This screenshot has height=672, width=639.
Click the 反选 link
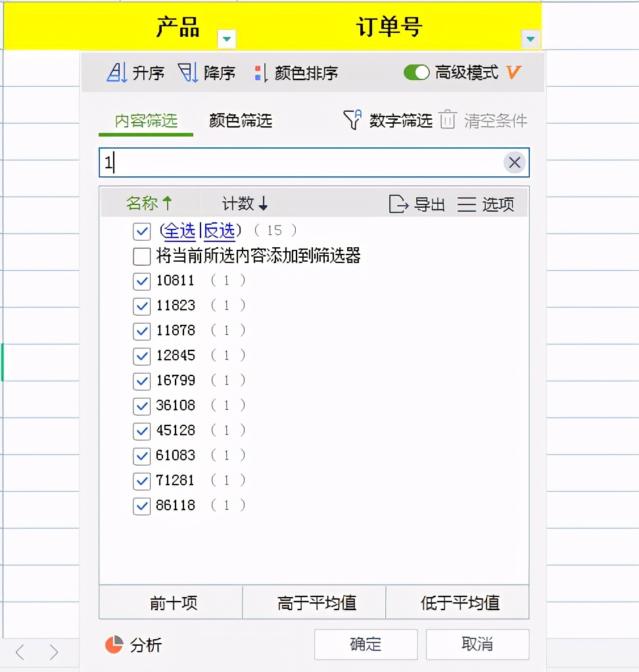[220, 231]
